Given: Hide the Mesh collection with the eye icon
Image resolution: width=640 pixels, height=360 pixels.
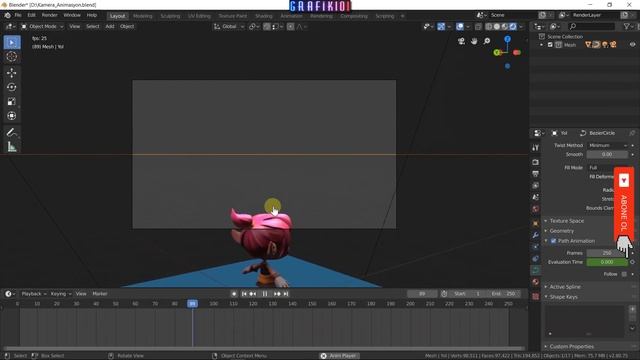Looking at the screenshot, I should pyautogui.click(x=633, y=45).
